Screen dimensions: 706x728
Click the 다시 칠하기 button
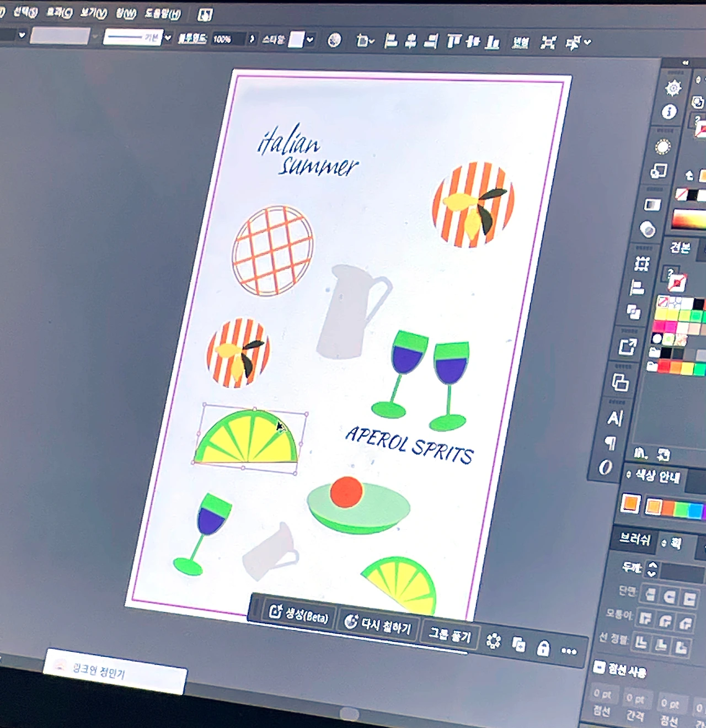click(378, 625)
